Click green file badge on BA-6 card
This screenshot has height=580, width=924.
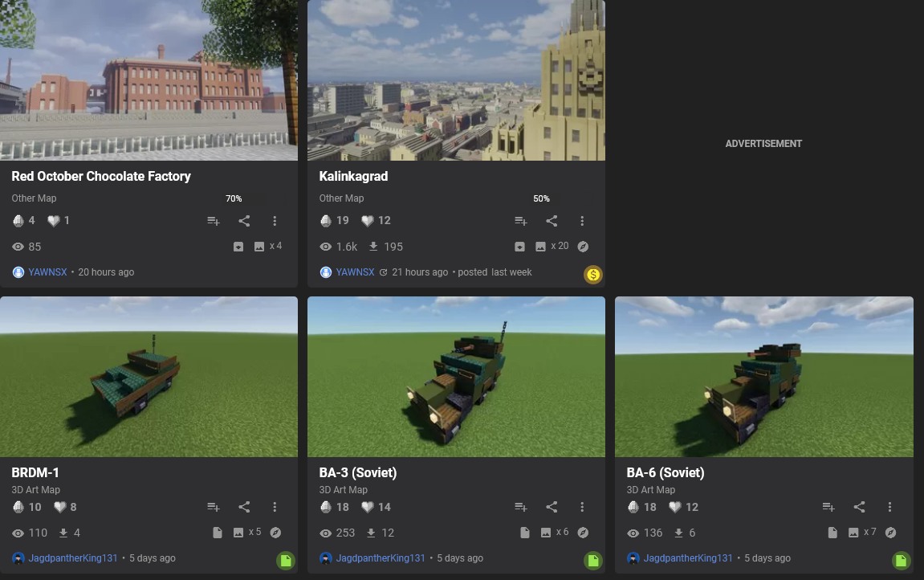point(901,561)
